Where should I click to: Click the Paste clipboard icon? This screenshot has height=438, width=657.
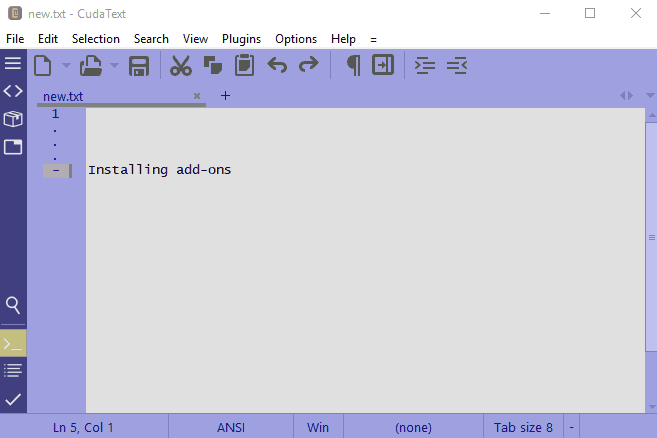pos(244,65)
